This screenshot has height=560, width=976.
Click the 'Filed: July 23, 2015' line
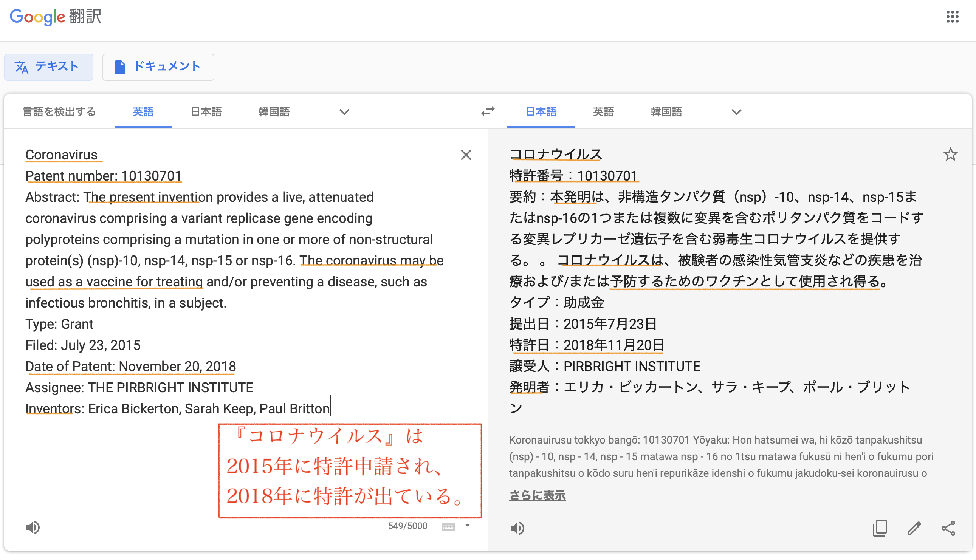(x=83, y=345)
